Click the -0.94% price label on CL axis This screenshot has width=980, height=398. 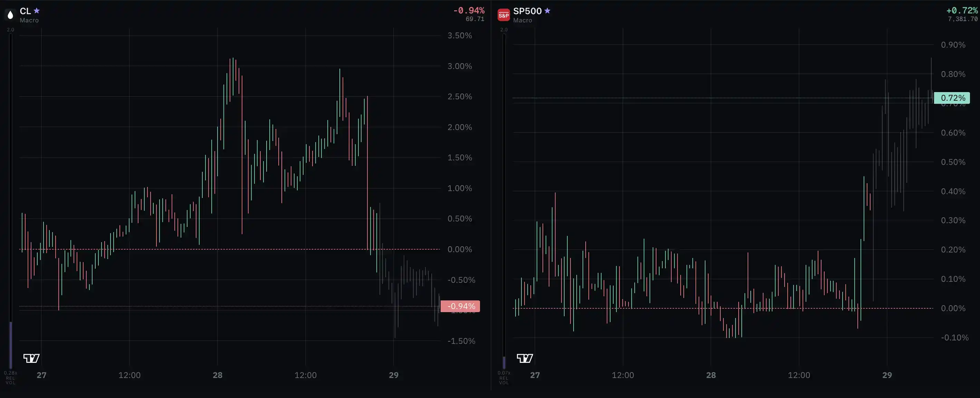pyautogui.click(x=460, y=306)
